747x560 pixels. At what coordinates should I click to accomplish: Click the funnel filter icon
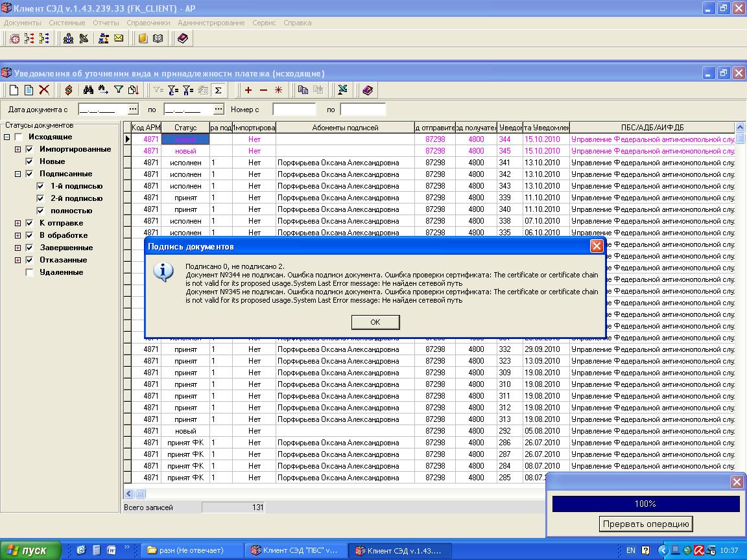tap(119, 90)
